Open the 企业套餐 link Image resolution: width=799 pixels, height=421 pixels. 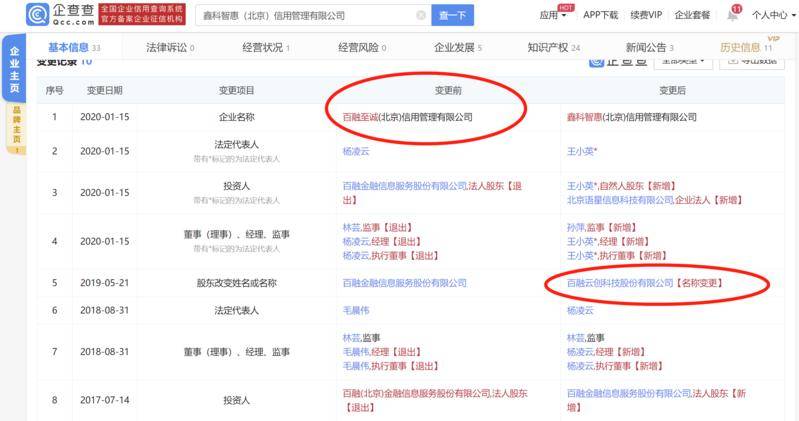point(692,15)
